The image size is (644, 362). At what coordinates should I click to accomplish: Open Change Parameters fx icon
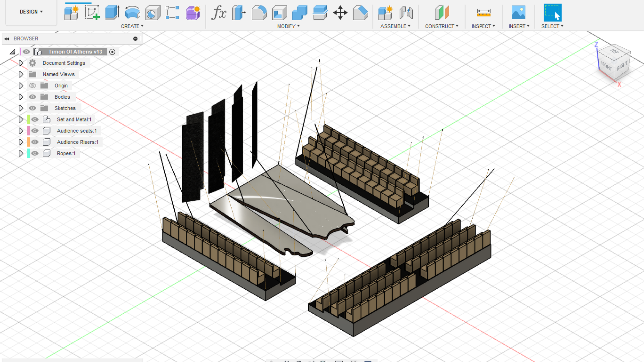click(218, 13)
